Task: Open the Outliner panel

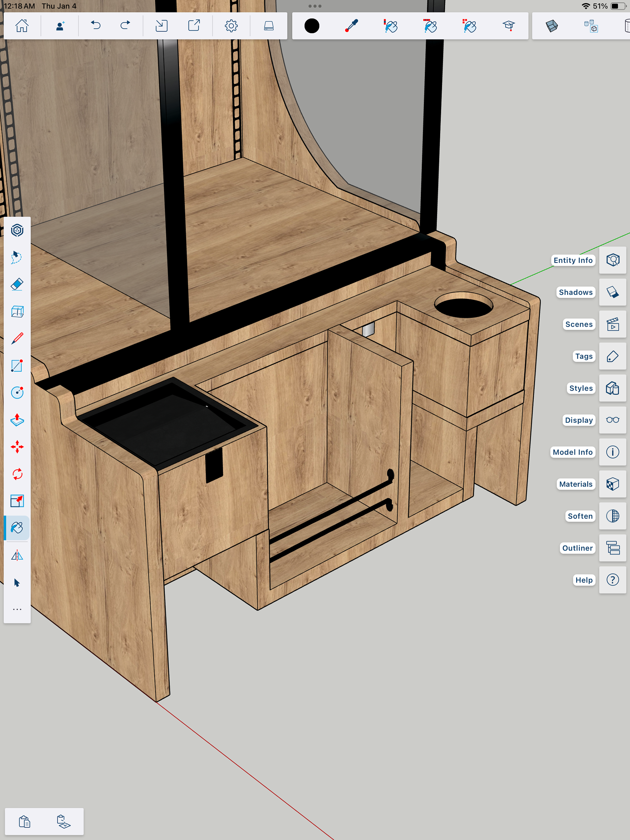Action: (612, 548)
